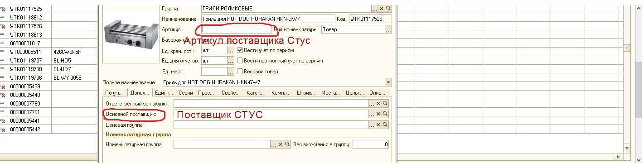Open selection for Ед. для отчетов
The width and height of the screenshot is (644, 163).
[230, 61]
